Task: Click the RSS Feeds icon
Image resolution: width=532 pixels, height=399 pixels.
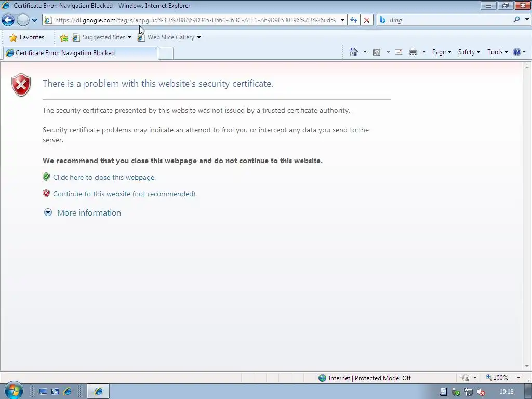Action: [x=377, y=52]
